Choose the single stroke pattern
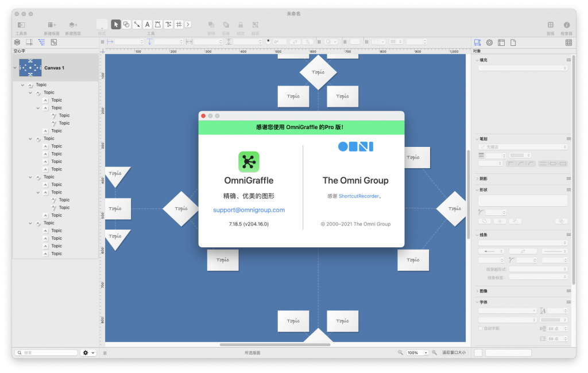Screen dimensions: 588x373 [543, 164]
